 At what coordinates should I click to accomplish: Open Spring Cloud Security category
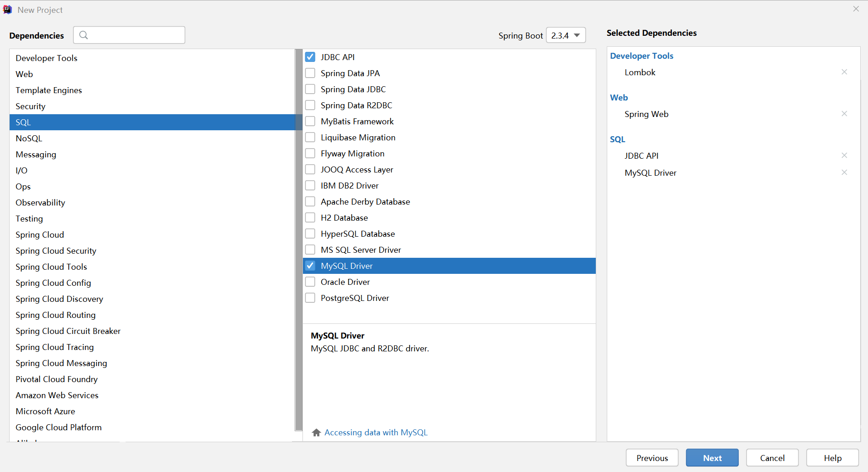pyautogui.click(x=152, y=250)
